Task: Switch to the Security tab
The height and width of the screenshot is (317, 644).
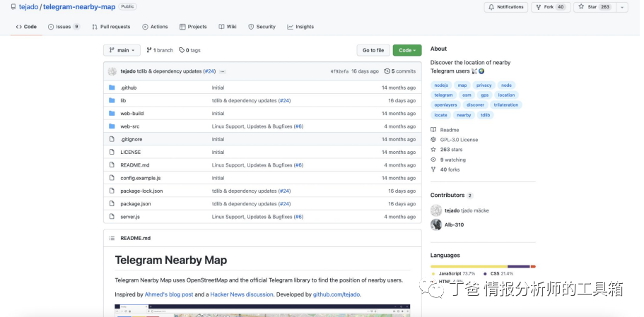Action: [262, 27]
